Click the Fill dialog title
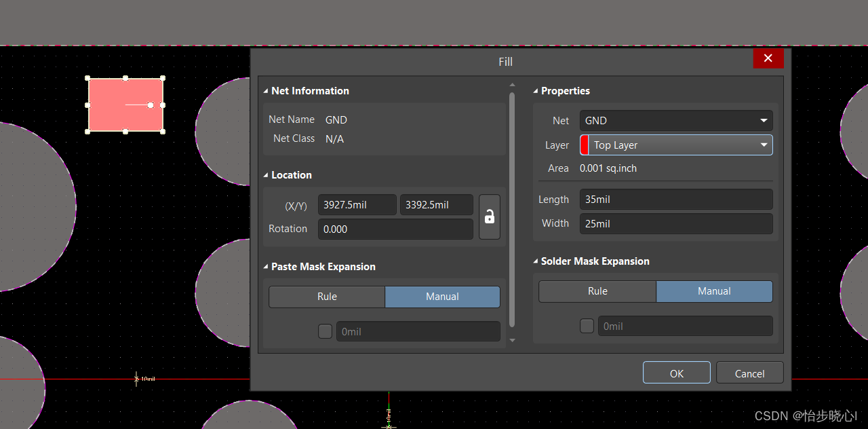The width and height of the screenshot is (868, 429). [x=505, y=62]
